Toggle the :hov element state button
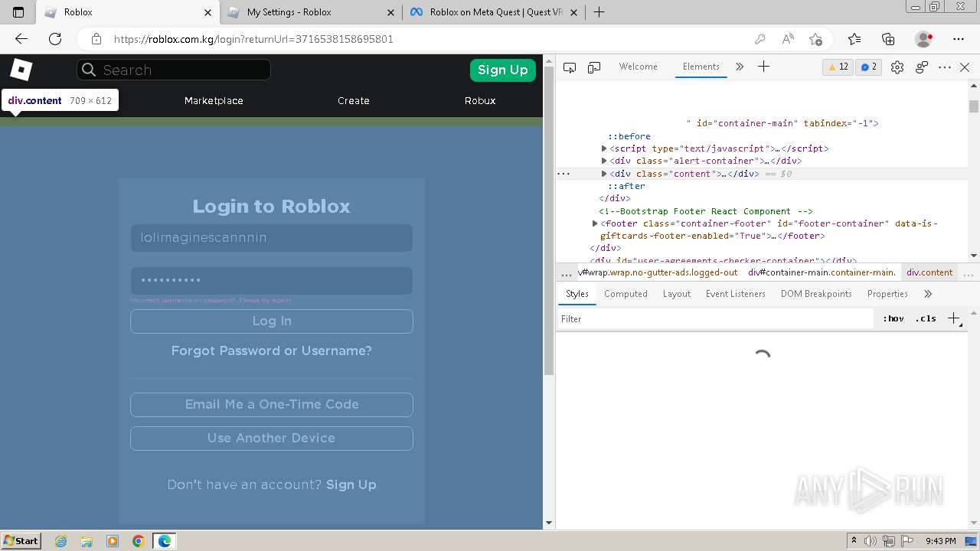 tap(893, 318)
